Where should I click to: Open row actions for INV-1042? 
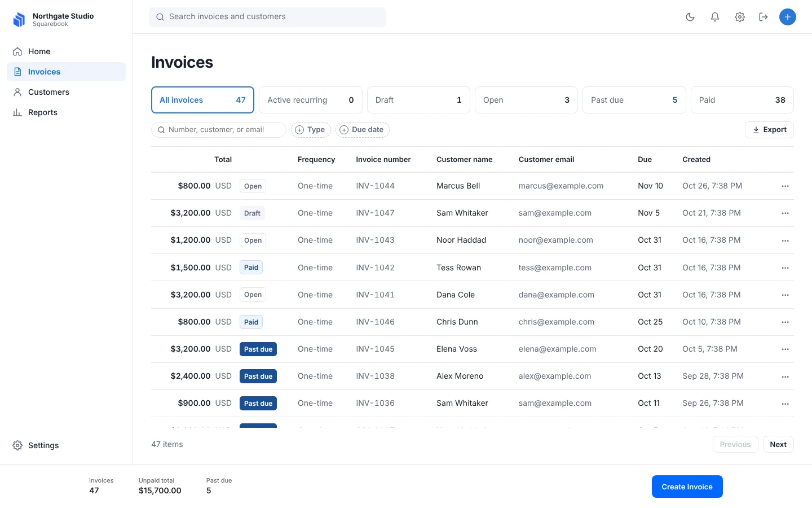point(785,268)
